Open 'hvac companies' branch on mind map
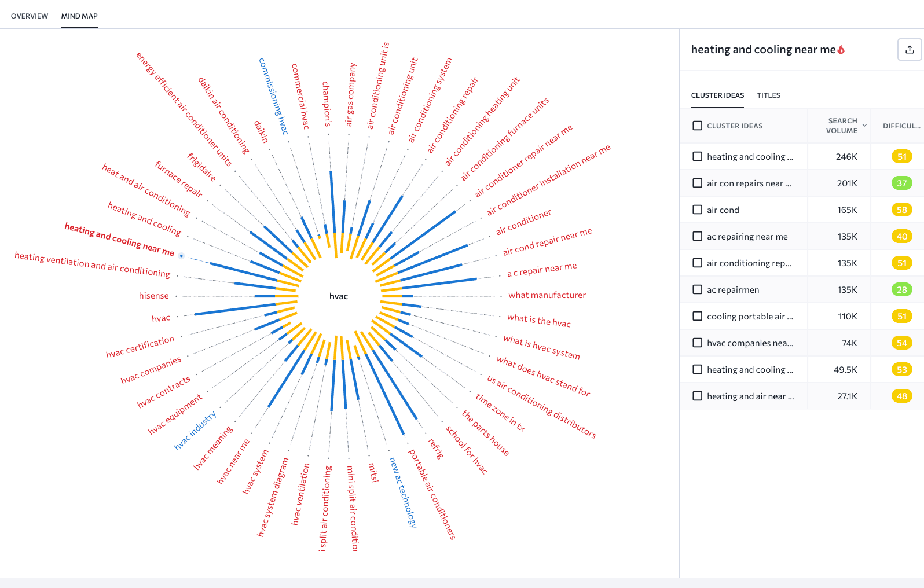This screenshot has height=588, width=924. click(x=151, y=370)
